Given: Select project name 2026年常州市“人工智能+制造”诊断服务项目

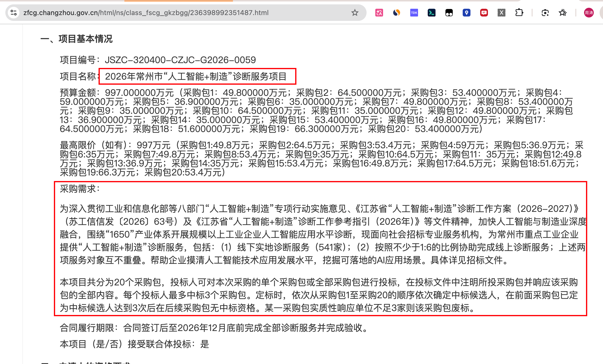Looking at the screenshot, I should pyautogui.click(x=196, y=77).
